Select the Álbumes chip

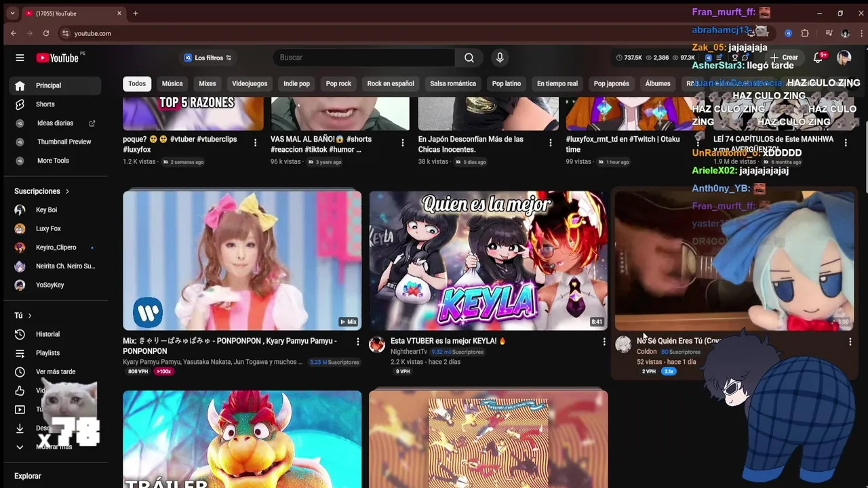point(658,83)
